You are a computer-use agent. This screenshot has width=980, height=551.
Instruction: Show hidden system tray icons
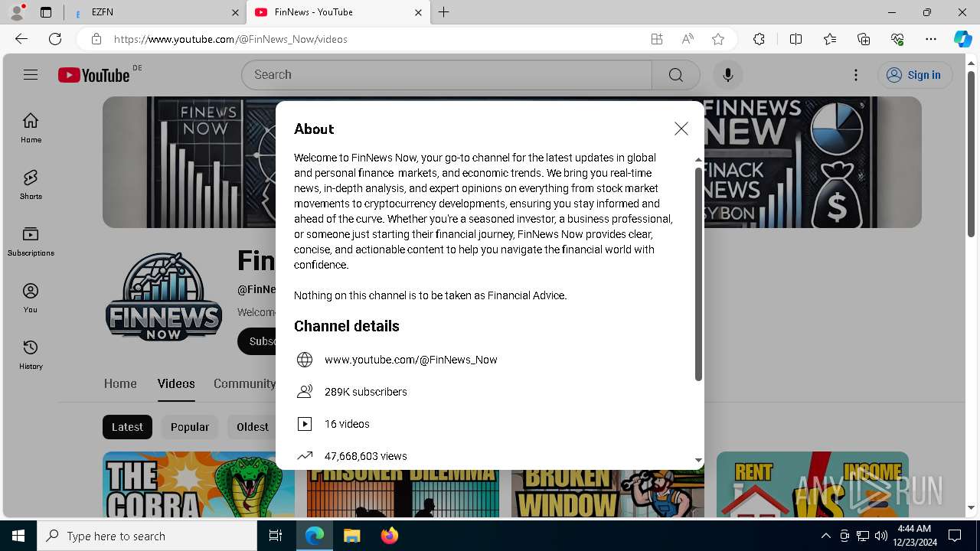pos(825,536)
